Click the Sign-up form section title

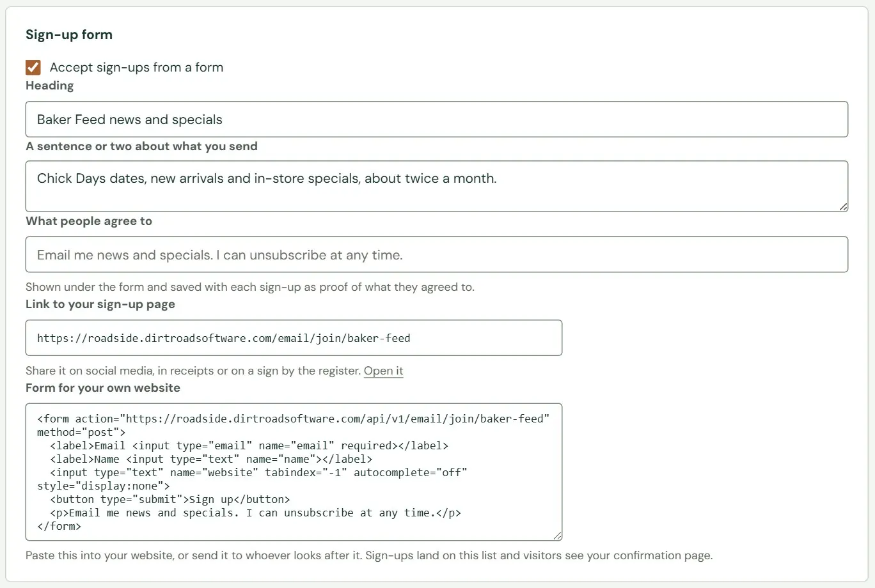69,35
